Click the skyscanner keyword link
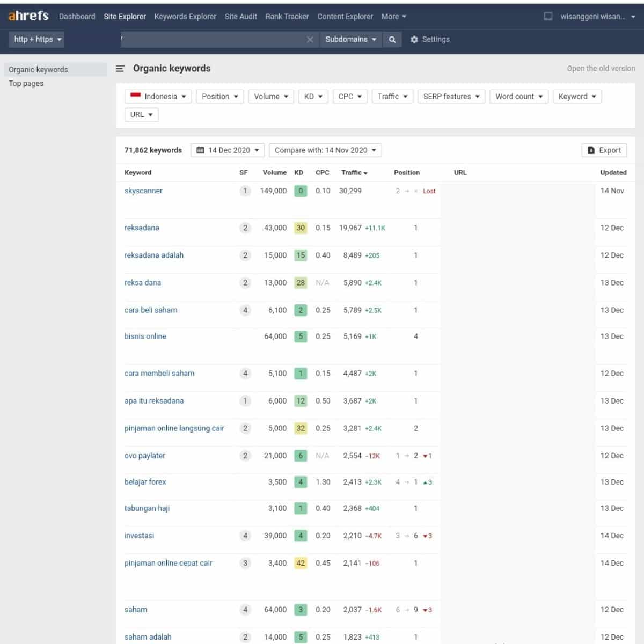 [143, 191]
